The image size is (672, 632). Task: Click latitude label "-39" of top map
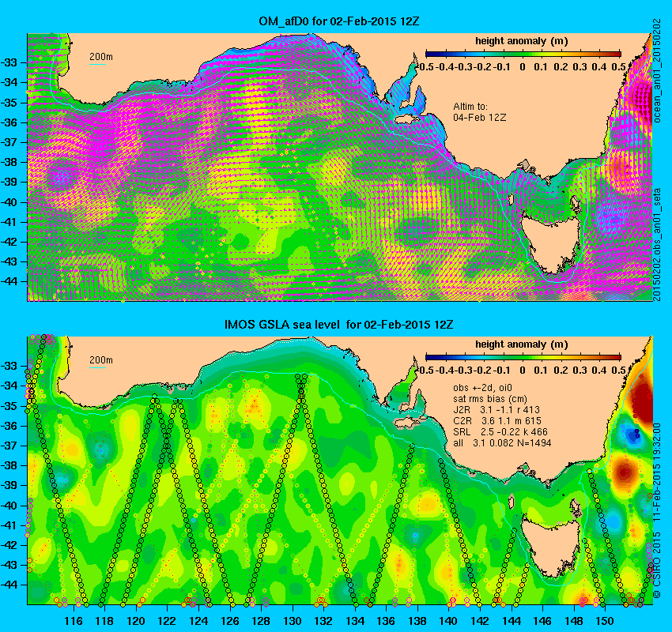point(9,182)
